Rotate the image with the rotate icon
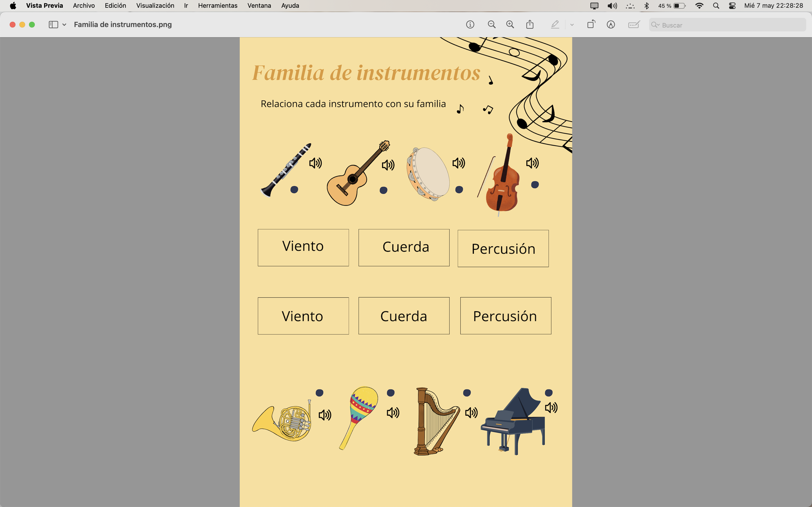The height and width of the screenshot is (507, 812). tap(591, 24)
